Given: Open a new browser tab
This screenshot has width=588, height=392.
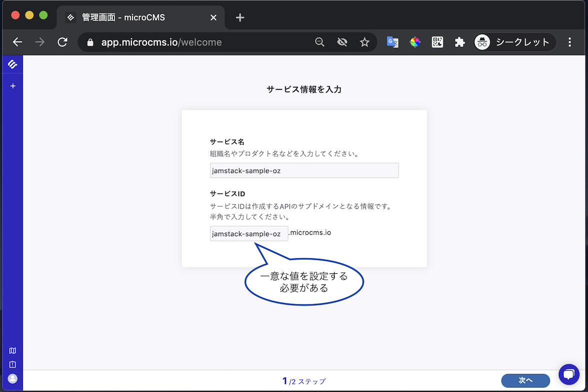Looking at the screenshot, I should tap(240, 18).
